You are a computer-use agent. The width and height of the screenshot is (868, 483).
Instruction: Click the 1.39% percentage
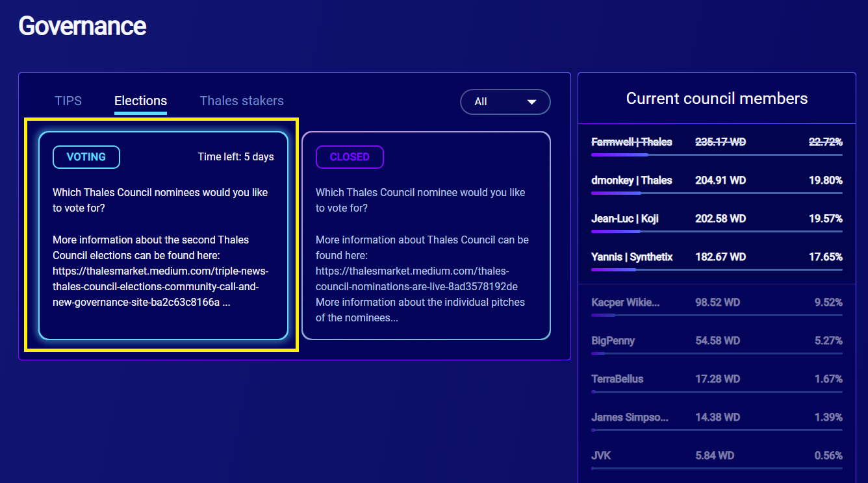[828, 417]
